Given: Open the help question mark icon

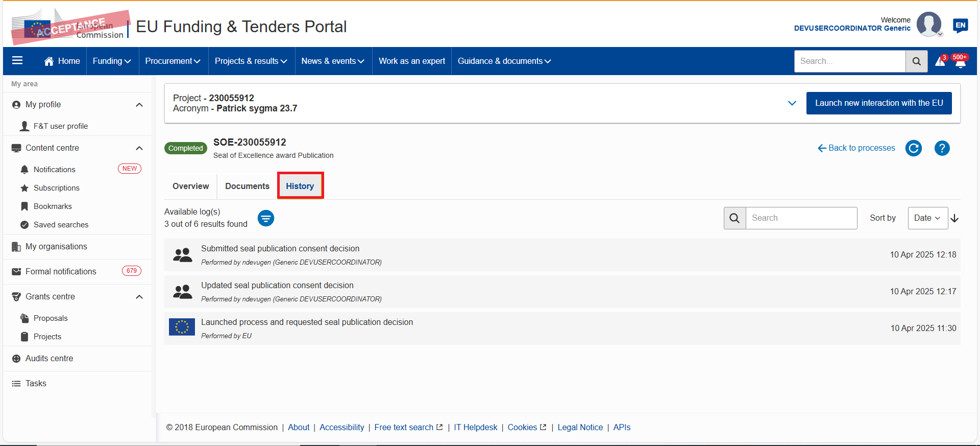Looking at the screenshot, I should tap(942, 148).
